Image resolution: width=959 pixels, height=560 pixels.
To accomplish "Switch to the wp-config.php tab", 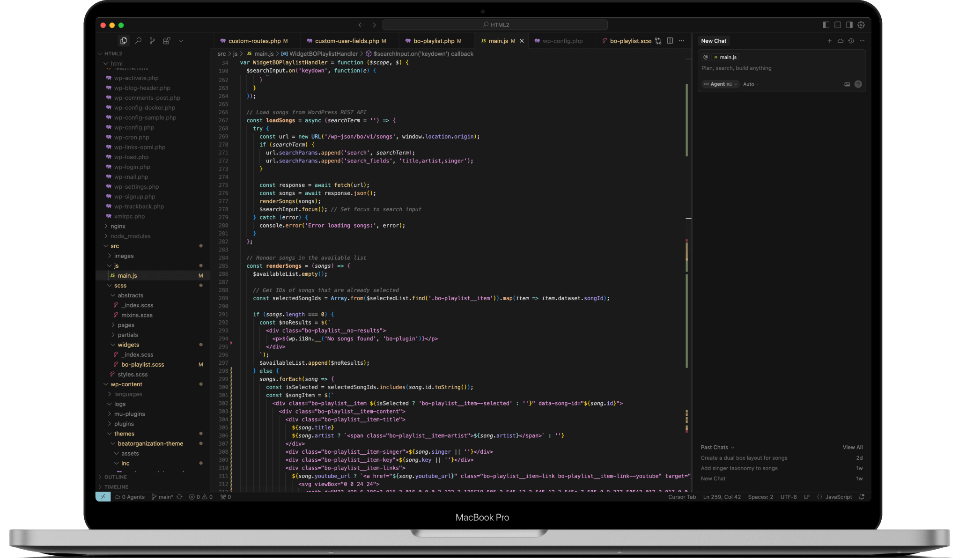I will click(562, 41).
